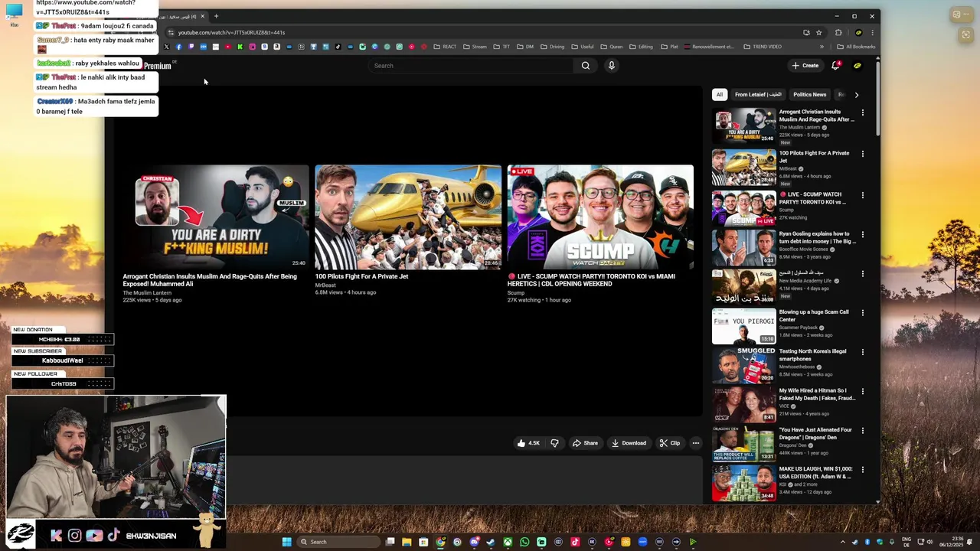Click the Share button under the video
Viewport: 980px width, 551px height.
coord(585,443)
